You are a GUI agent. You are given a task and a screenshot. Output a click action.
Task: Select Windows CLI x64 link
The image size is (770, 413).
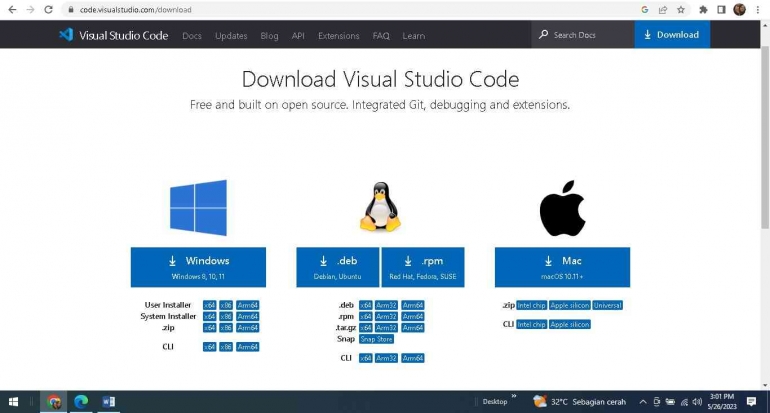click(x=210, y=347)
